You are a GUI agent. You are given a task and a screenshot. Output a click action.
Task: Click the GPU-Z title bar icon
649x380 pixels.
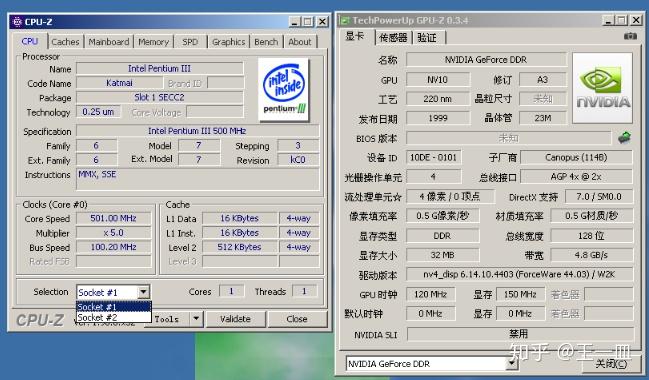[344, 20]
